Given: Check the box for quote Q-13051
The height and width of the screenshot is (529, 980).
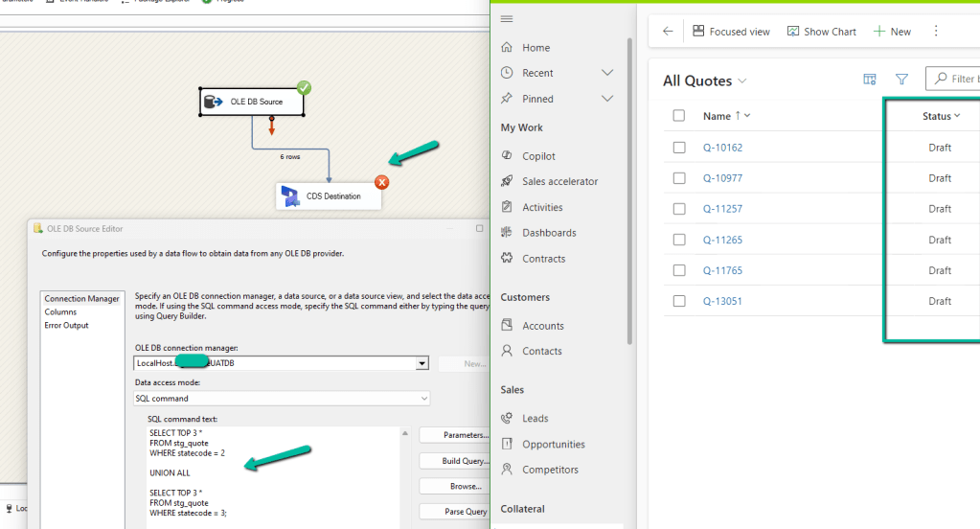Looking at the screenshot, I should (x=679, y=301).
